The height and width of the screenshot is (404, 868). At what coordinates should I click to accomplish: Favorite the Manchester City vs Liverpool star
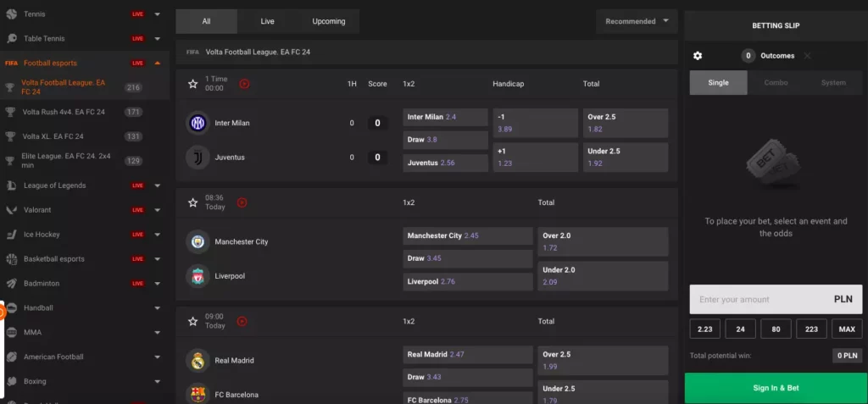[192, 202]
